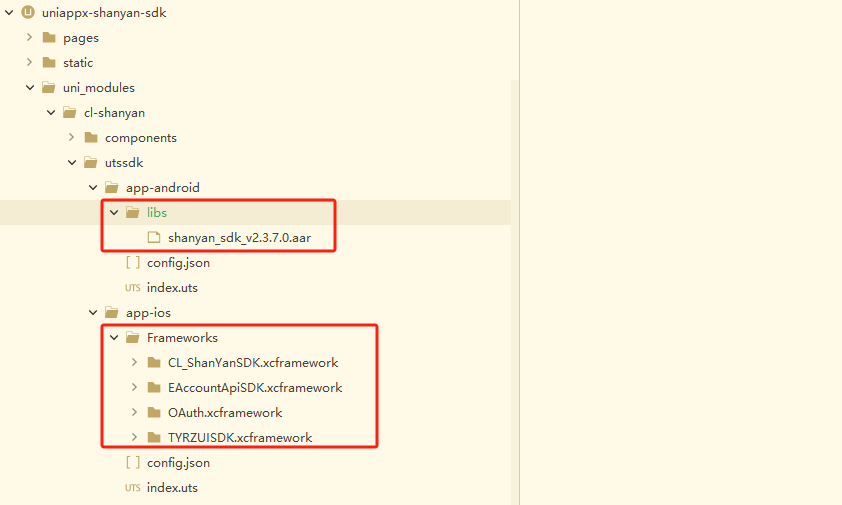Click the shanyan_sdk aar file icon
Screen dimensions: 842x505
(x=154, y=237)
